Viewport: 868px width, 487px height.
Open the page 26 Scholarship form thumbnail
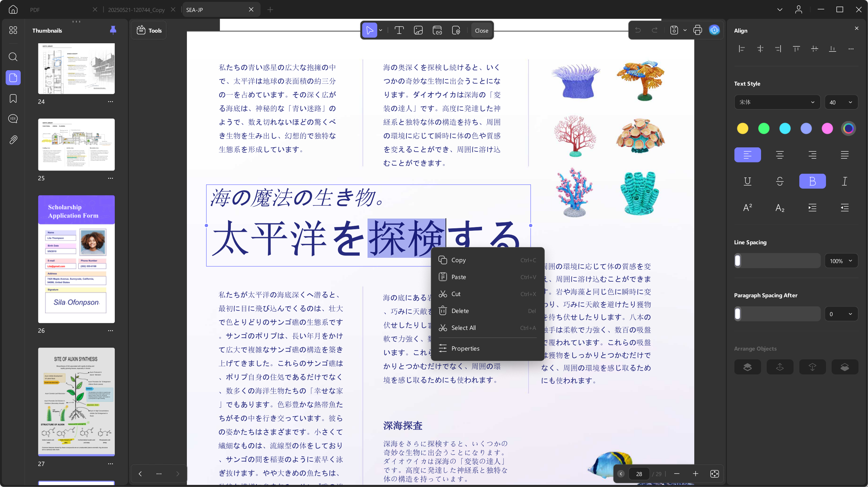77,259
